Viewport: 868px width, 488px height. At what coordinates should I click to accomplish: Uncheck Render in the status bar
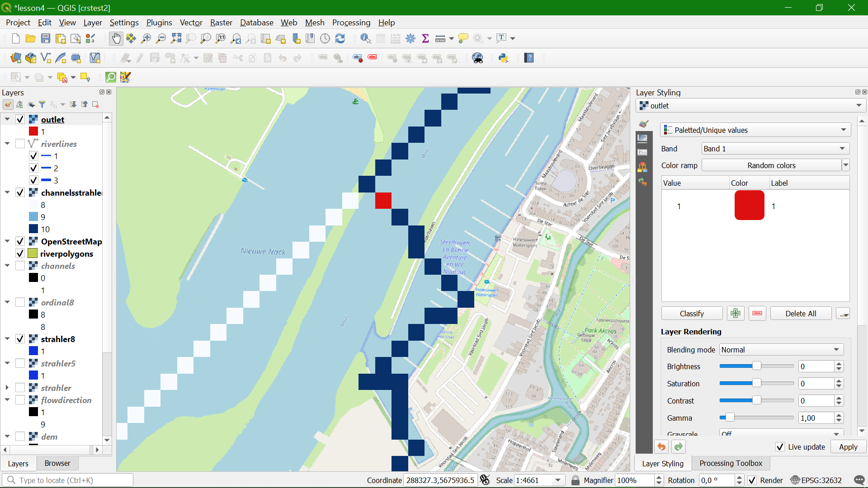coord(752,480)
